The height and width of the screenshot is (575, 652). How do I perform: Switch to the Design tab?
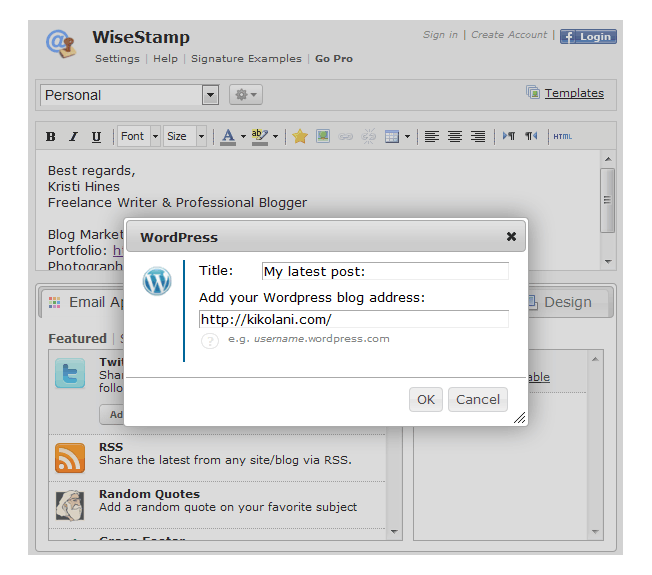click(x=568, y=302)
